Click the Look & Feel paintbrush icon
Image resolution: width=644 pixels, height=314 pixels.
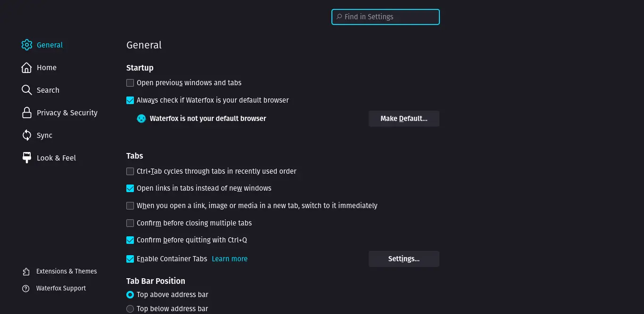click(27, 158)
